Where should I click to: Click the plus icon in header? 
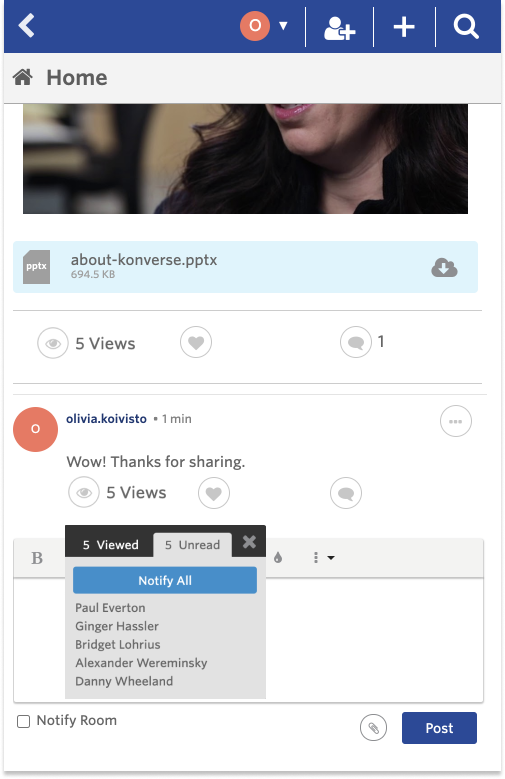point(404,27)
